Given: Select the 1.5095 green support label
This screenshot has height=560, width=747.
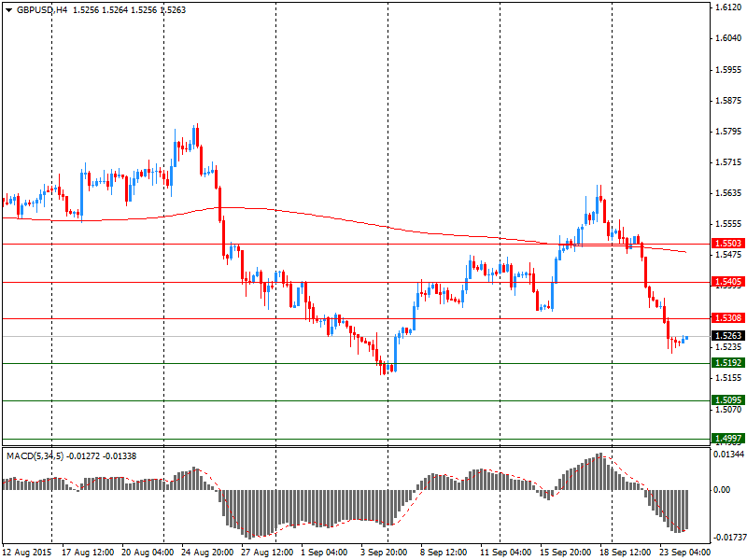Looking at the screenshot, I should 728,400.
